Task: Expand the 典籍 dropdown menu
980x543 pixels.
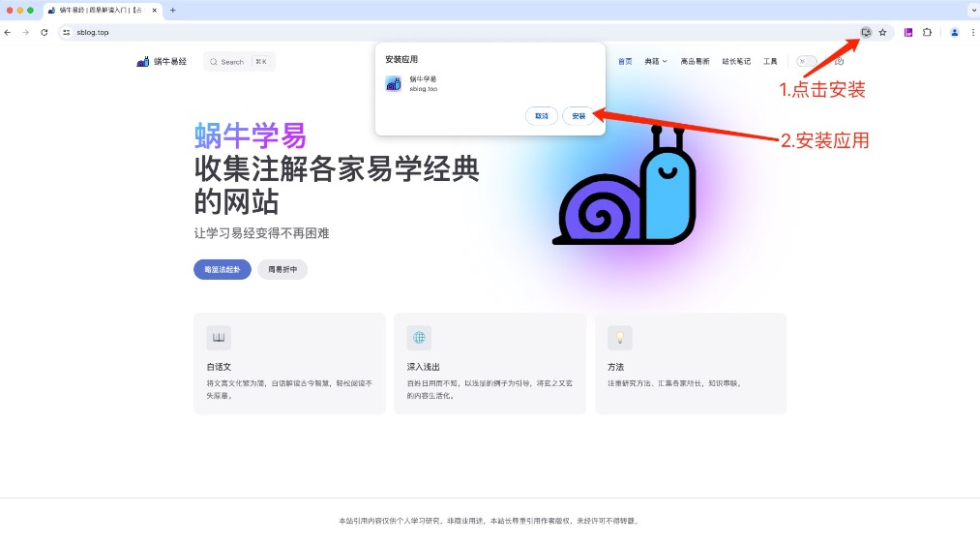Action: click(656, 61)
